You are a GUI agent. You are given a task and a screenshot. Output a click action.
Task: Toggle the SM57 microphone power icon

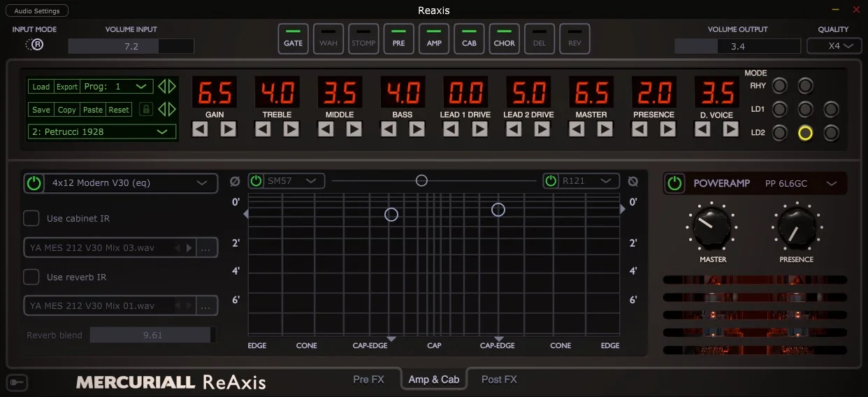tap(256, 181)
